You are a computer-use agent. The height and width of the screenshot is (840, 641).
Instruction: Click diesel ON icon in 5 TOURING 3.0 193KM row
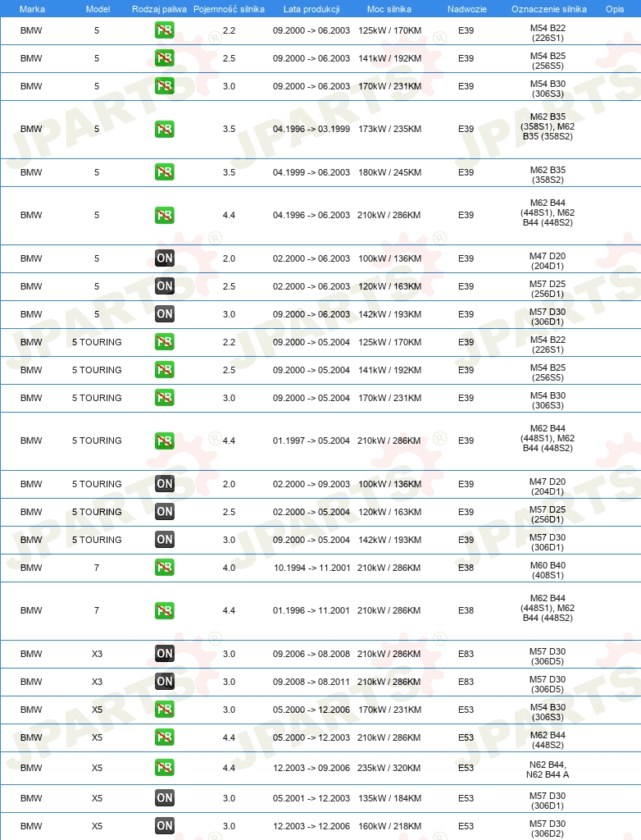pyautogui.click(x=165, y=540)
